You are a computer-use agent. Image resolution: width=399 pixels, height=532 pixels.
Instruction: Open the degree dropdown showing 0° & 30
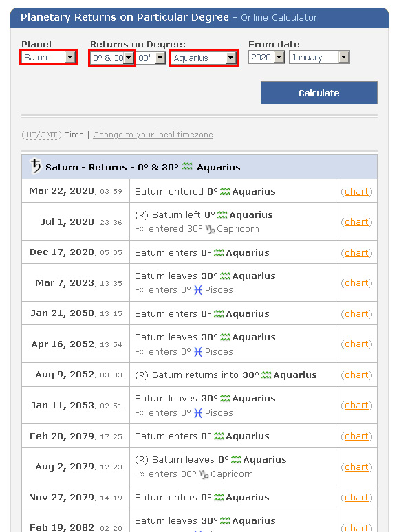[x=112, y=58]
